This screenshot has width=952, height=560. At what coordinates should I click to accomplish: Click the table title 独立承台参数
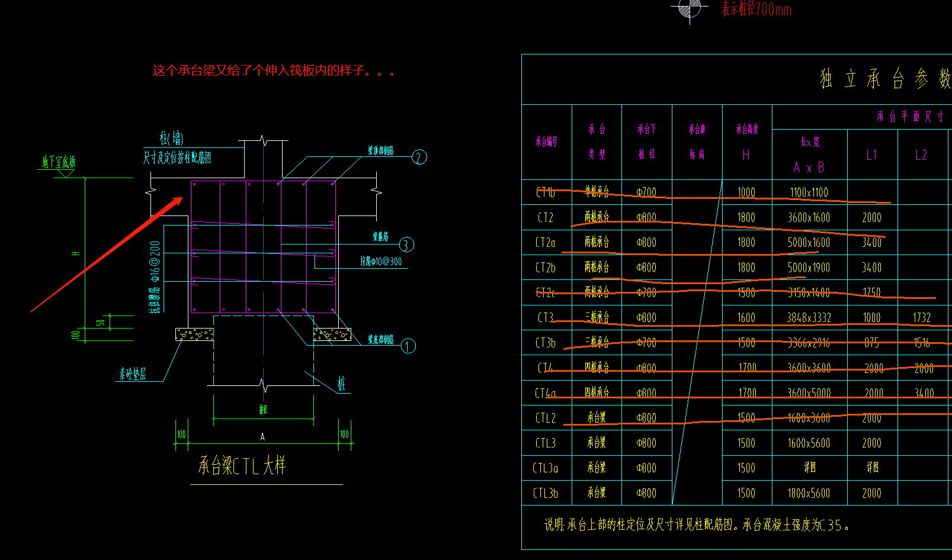pyautogui.click(x=886, y=79)
